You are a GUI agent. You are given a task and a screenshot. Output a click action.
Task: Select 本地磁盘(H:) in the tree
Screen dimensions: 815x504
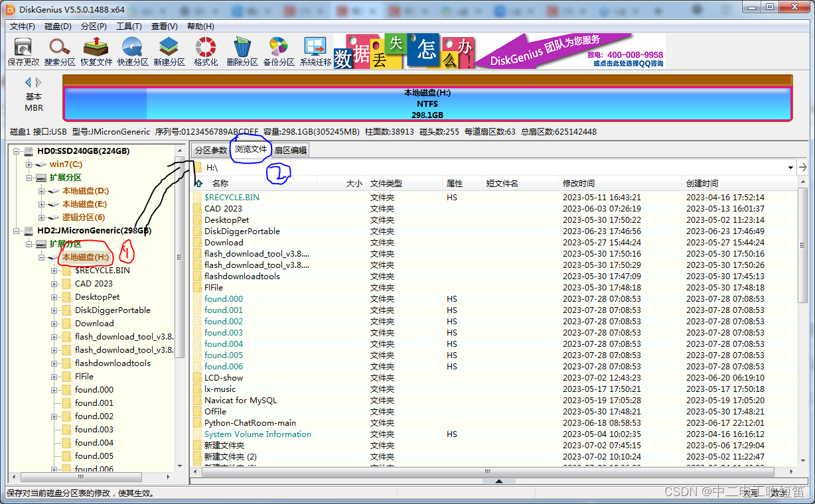[x=86, y=257]
